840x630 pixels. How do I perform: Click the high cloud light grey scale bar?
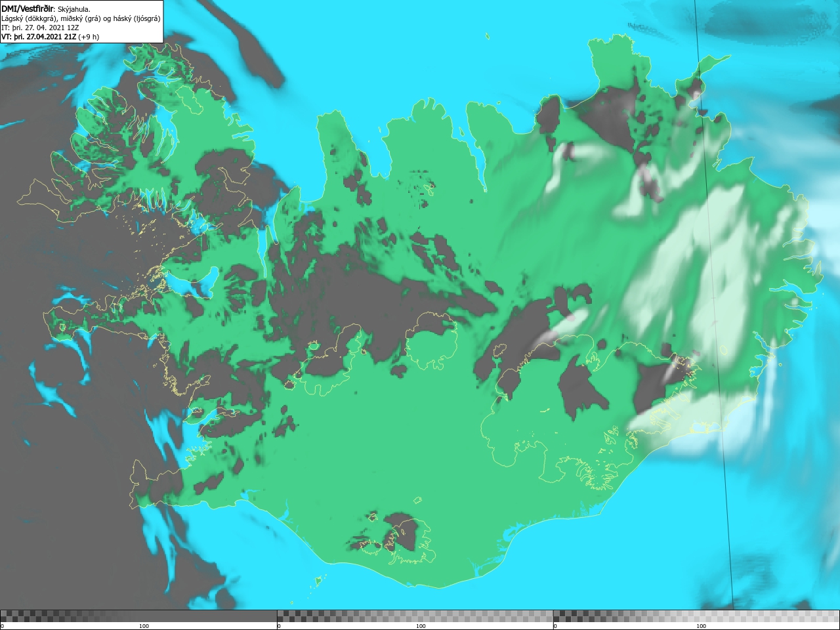696,616
